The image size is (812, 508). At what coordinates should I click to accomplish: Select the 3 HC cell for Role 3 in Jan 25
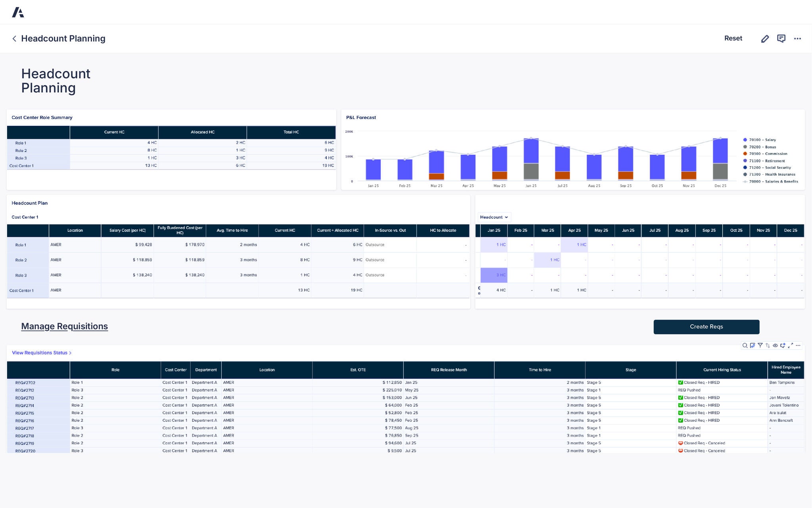click(x=494, y=275)
